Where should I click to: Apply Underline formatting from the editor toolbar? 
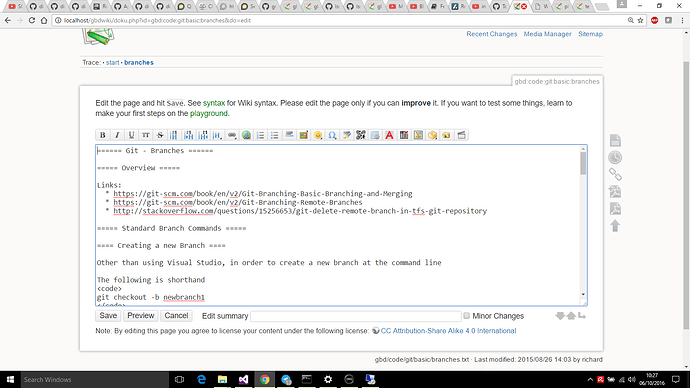tap(131, 135)
